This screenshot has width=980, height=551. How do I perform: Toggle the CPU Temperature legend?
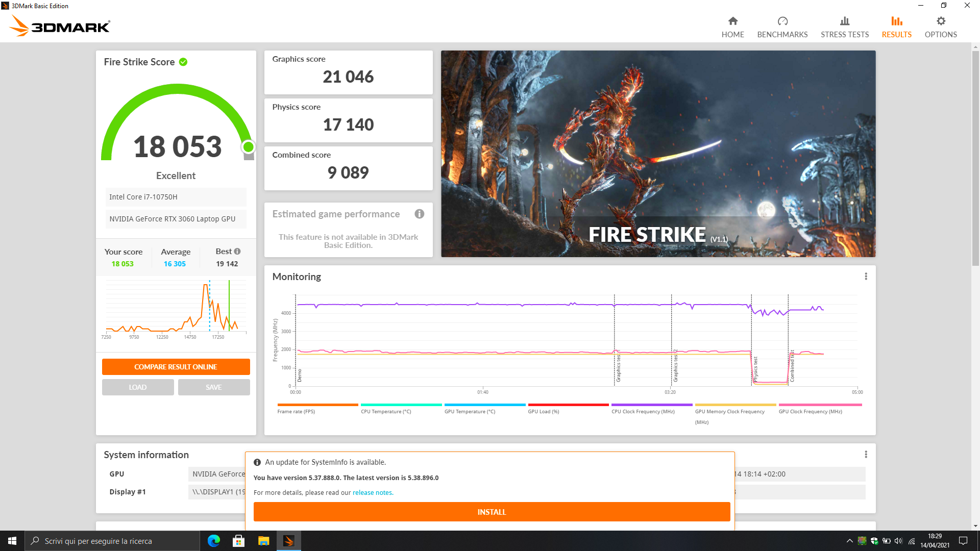pyautogui.click(x=401, y=409)
